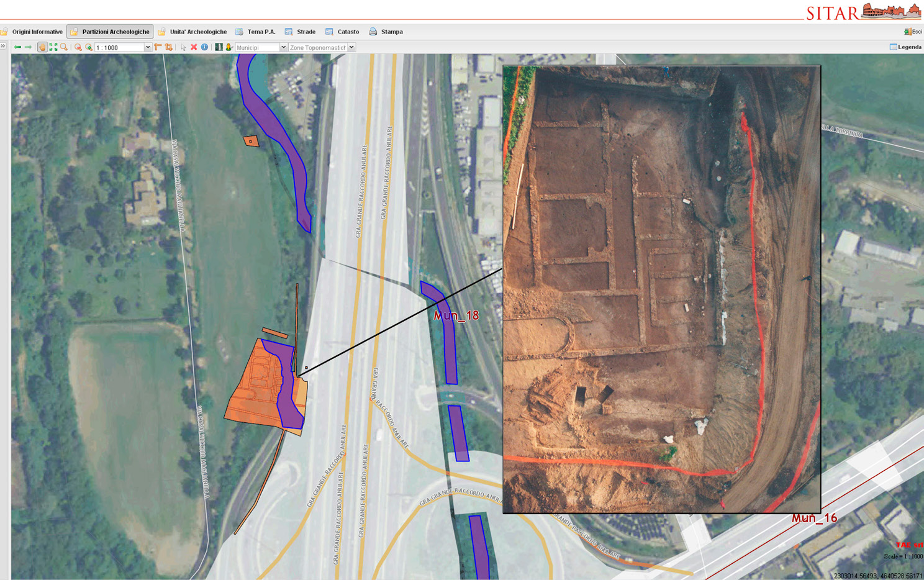This screenshot has height=580, width=924.
Task: Open the Zone Toponomastiche dropdown arrow
Action: (351, 47)
